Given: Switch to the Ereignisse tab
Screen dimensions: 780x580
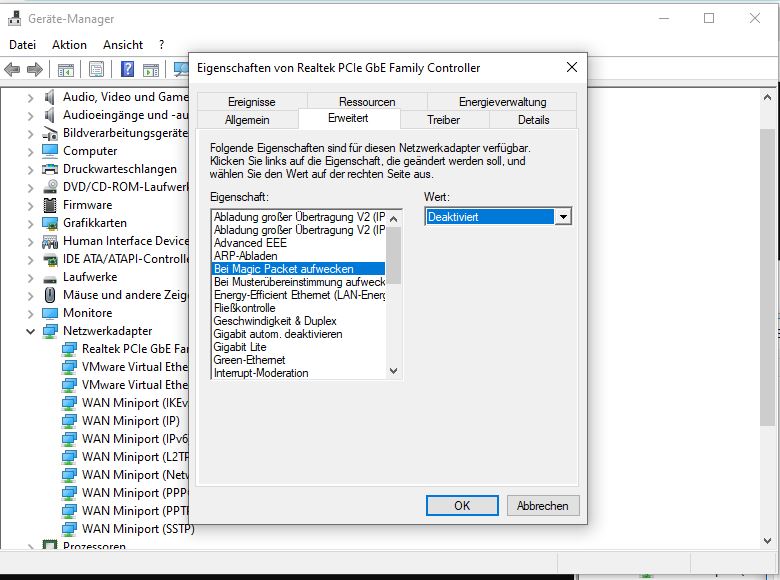Looking at the screenshot, I should (x=252, y=101).
